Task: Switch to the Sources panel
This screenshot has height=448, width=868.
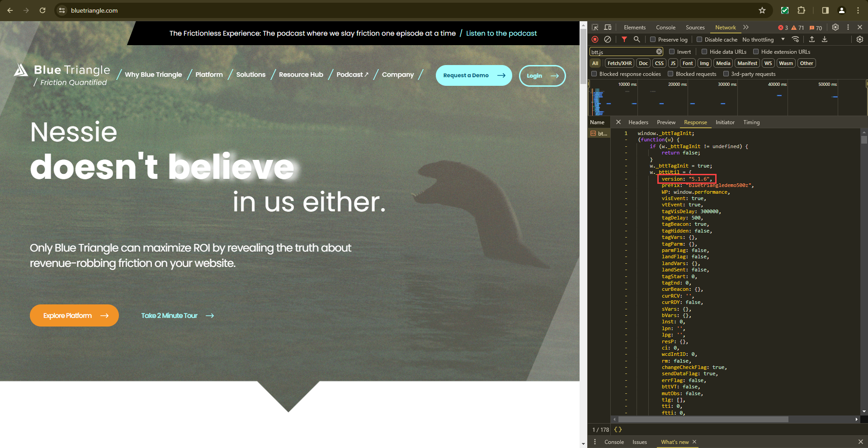Action: pyautogui.click(x=695, y=28)
